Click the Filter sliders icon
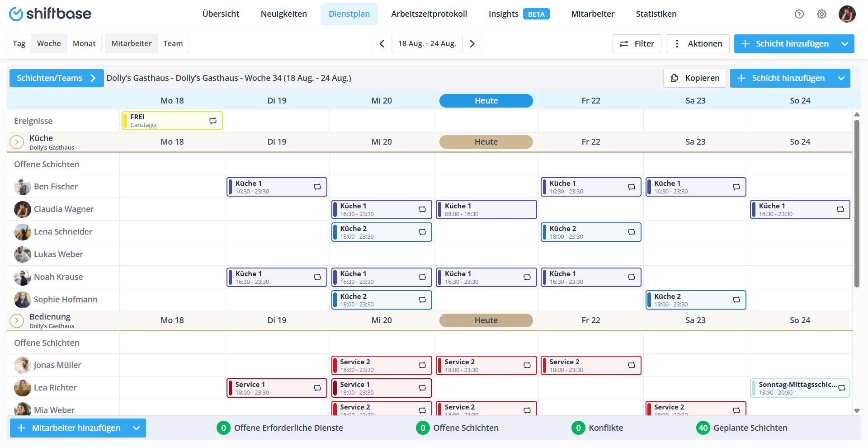 coord(624,44)
